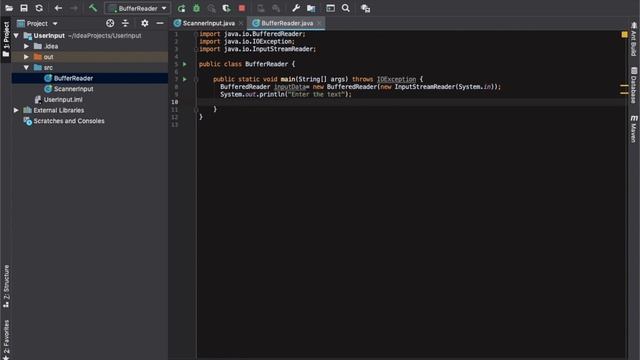Viewport: 640px width, 360px height.
Task: Open Project Structure folder icon in the toolbar
Action: pyautogui.click(x=311, y=8)
